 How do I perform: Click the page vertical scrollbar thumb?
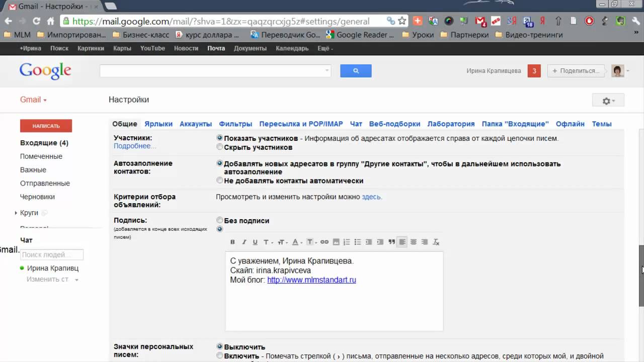point(641,276)
